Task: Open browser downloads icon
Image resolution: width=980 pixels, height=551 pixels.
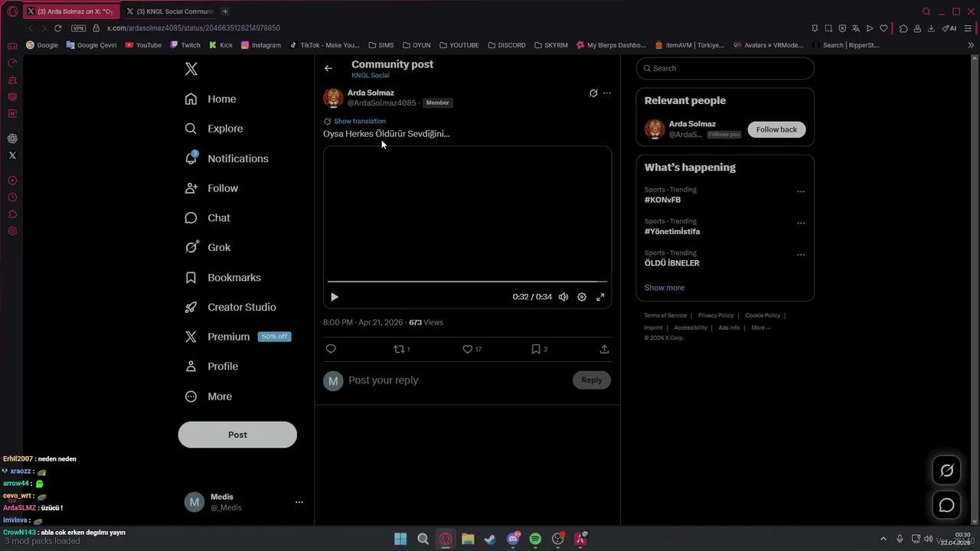Action: tap(931, 28)
